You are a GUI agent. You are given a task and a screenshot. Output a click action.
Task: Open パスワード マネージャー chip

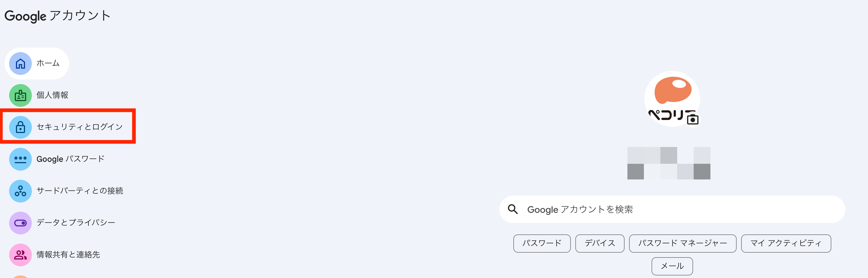tap(682, 243)
